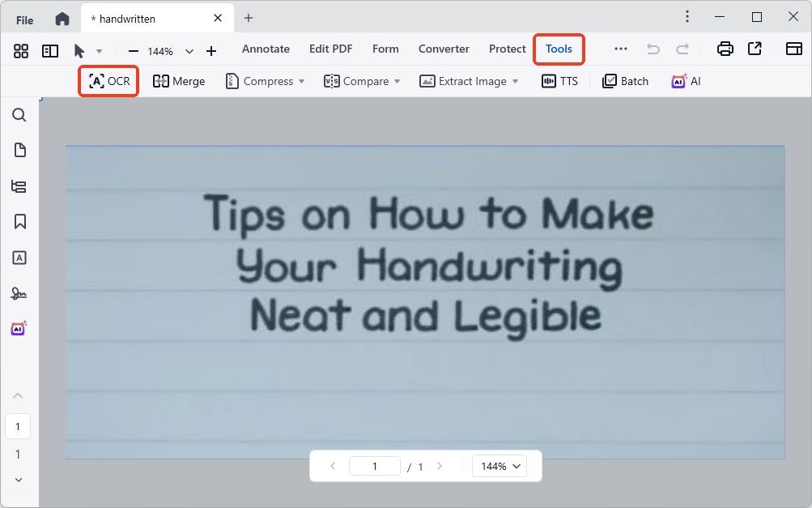Show the bookmarks panel in sidebar

click(x=19, y=221)
